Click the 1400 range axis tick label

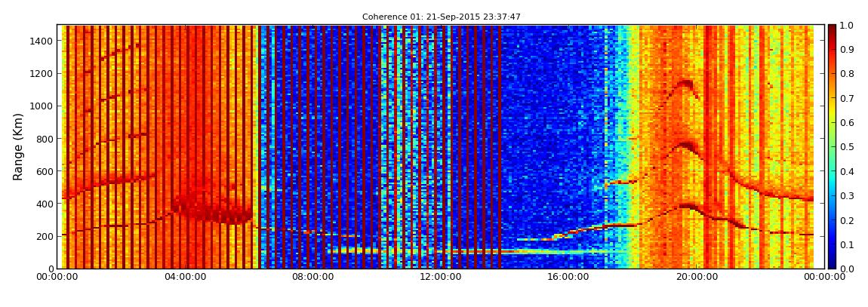(x=42, y=41)
